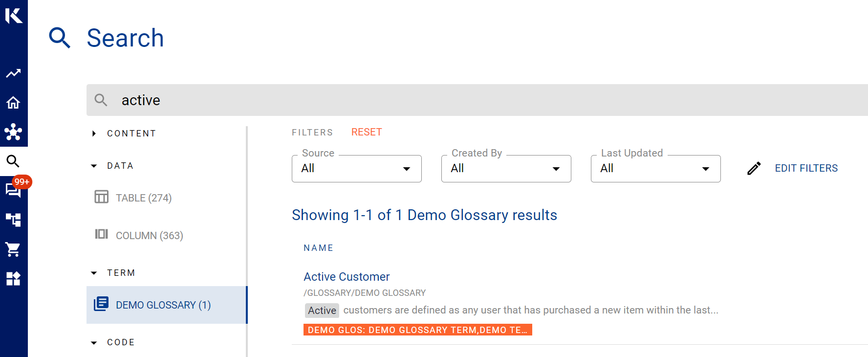Open comments with 99+ badge
868x357 pixels.
click(13, 190)
